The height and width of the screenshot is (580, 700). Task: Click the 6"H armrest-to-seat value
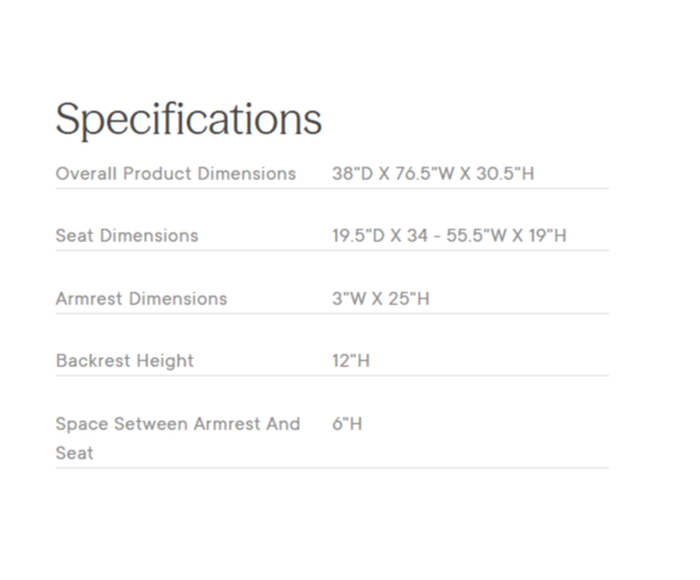(347, 424)
